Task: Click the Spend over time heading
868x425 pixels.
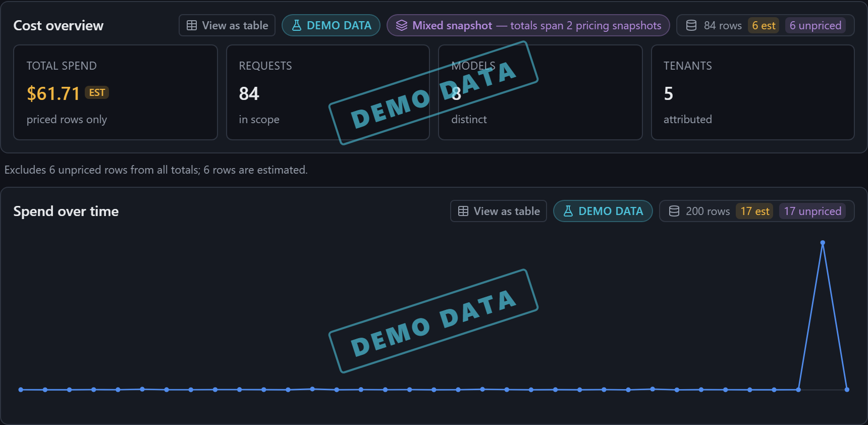Action: (66, 211)
